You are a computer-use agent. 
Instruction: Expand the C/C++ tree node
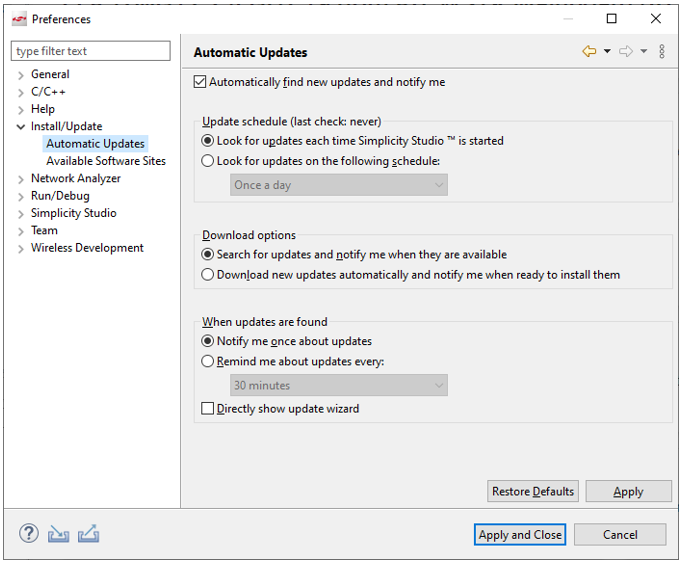[x=21, y=92]
